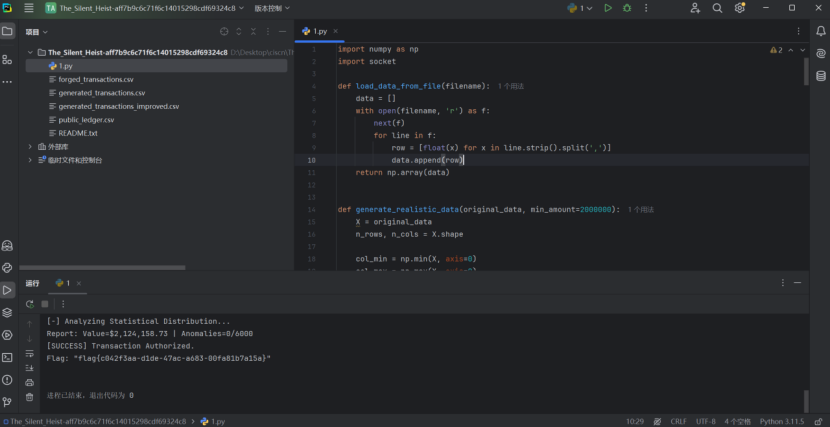The image size is (830, 427).
Task: Toggle soft-wrap in the run console
Action: [29, 353]
